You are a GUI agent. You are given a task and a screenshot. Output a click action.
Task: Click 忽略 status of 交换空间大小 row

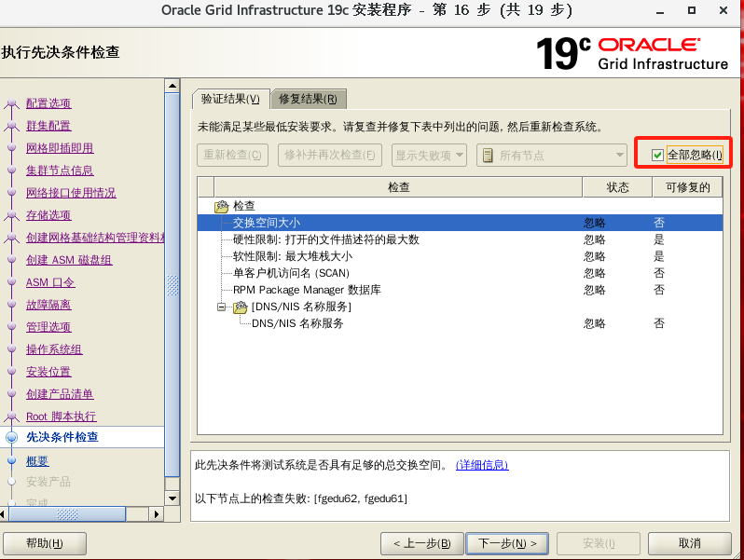coord(595,223)
